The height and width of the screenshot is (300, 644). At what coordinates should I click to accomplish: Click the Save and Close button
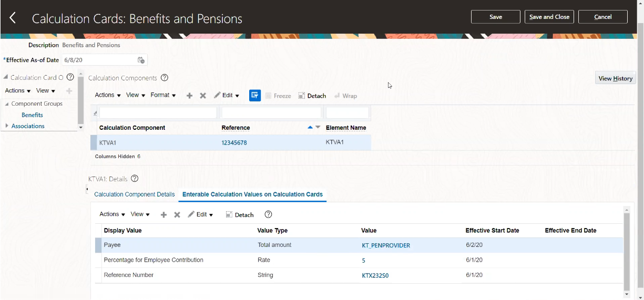[549, 17]
